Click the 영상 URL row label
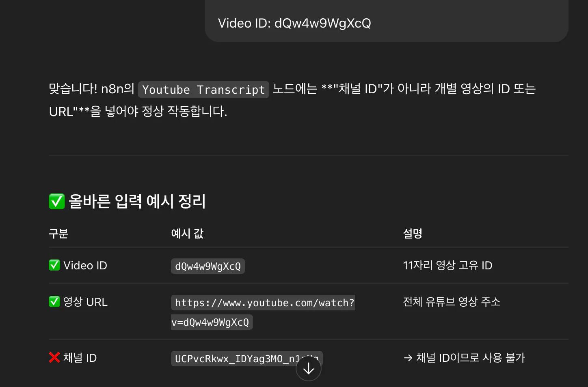This screenshot has height=387, width=588. point(85,302)
